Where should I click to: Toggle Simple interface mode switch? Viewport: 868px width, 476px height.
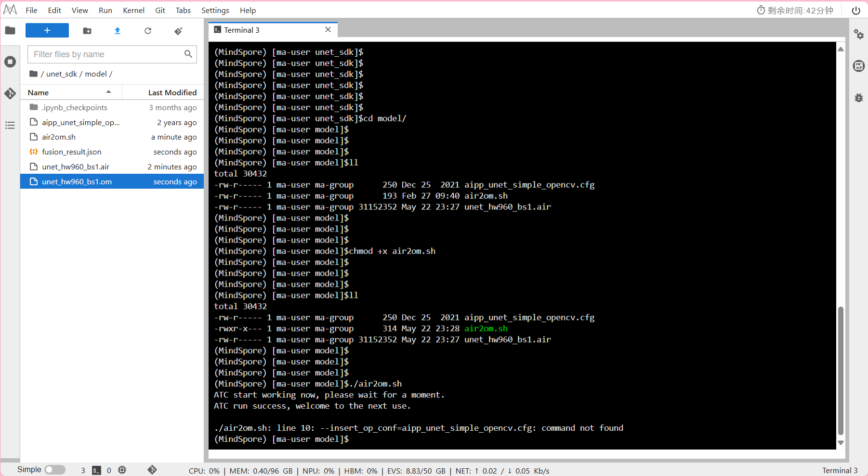tap(55, 470)
